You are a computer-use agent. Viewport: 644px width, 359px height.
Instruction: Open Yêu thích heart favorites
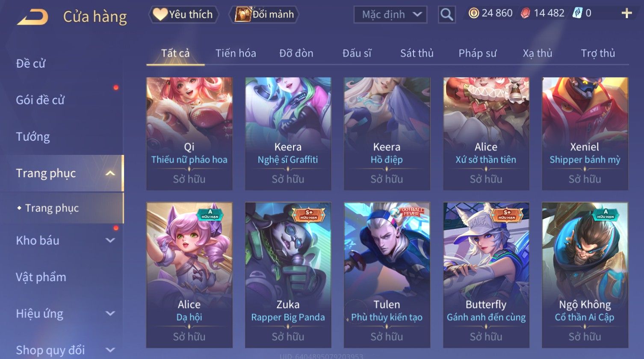183,15
